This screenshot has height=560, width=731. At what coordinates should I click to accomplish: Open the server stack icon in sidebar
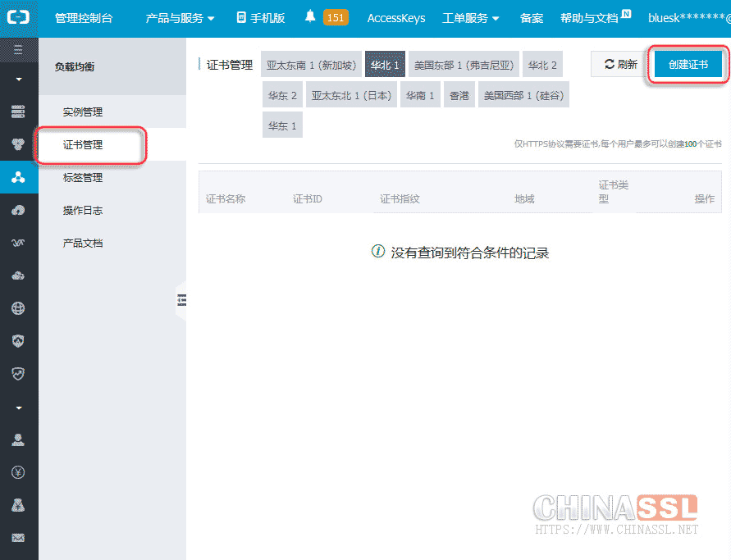point(18,112)
